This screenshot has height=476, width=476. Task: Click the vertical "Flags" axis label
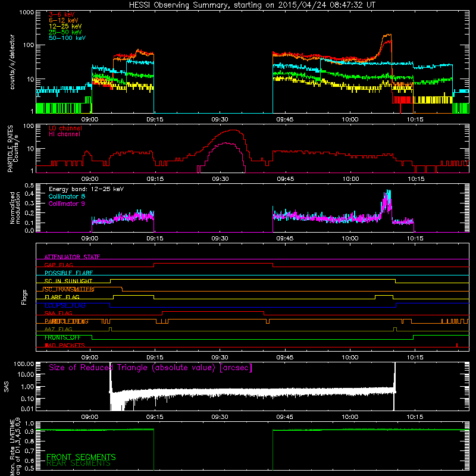[24, 297]
